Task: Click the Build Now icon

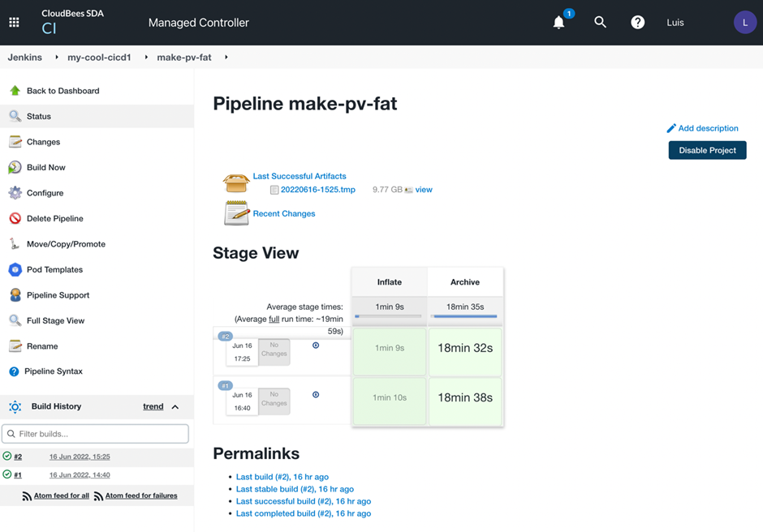Action: [15, 167]
